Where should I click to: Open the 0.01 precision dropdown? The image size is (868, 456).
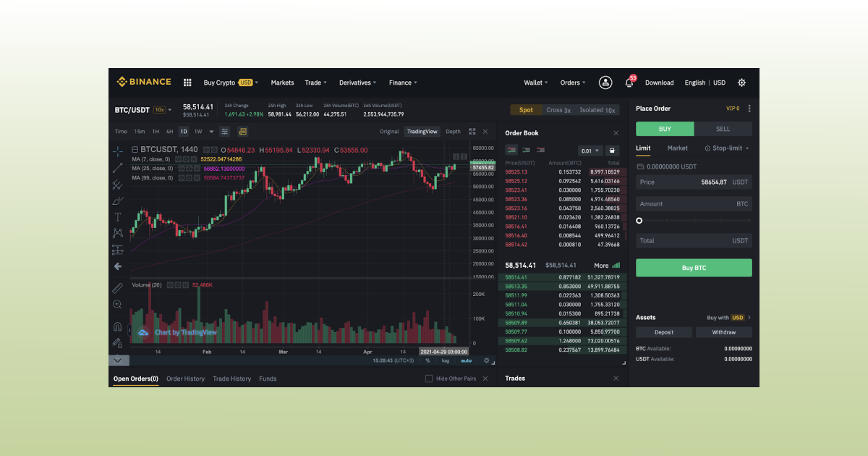pyautogui.click(x=590, y=149)
